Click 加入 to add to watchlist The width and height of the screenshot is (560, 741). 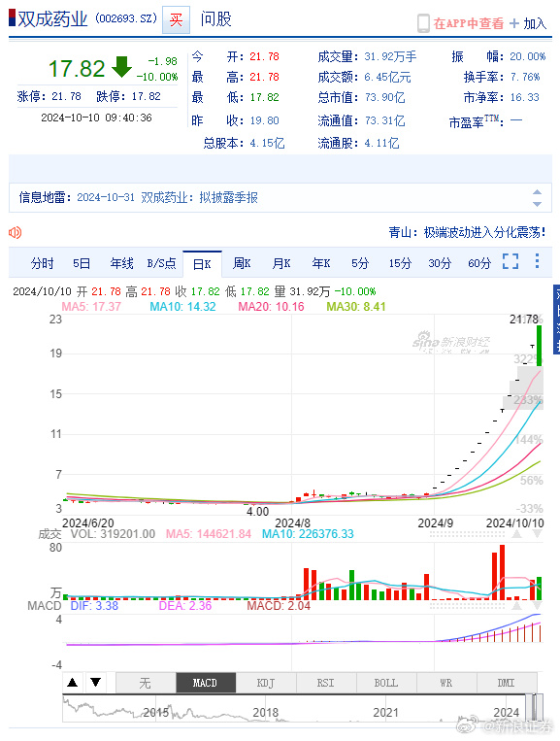tap(535, 23)
